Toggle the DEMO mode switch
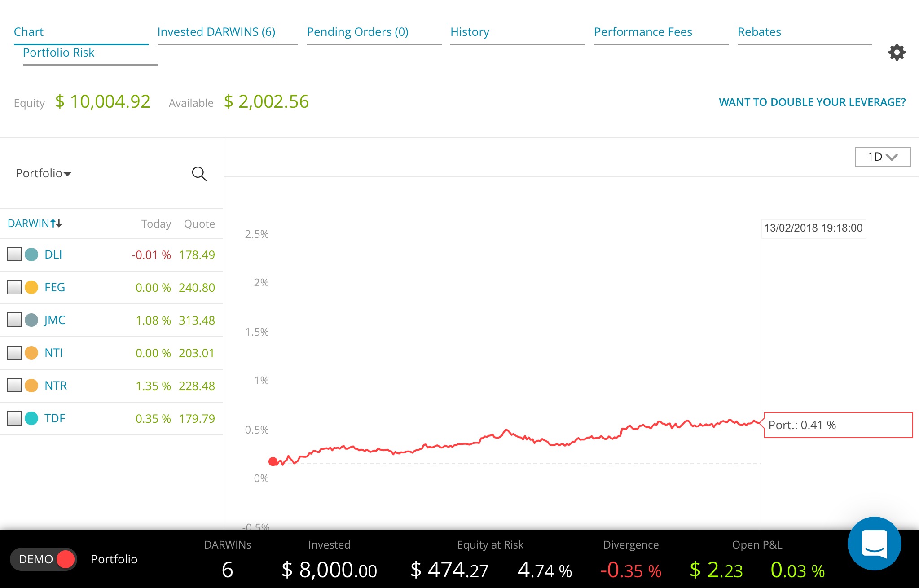 pos(43,559)
